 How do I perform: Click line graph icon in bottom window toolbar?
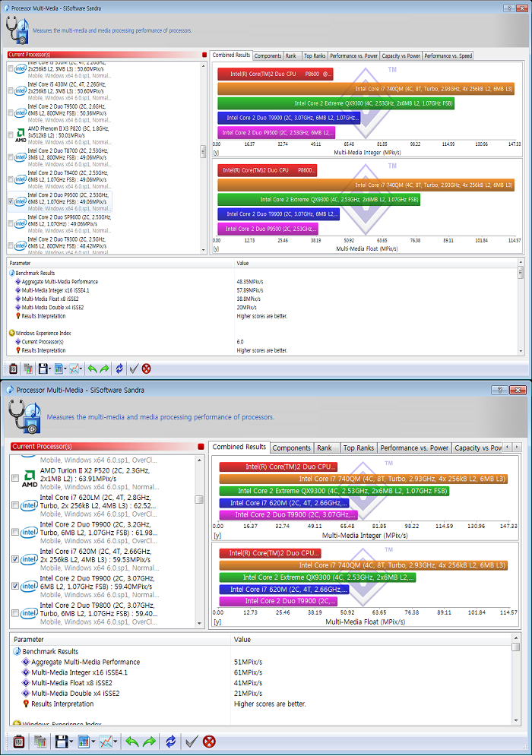(x=106, y=741)
